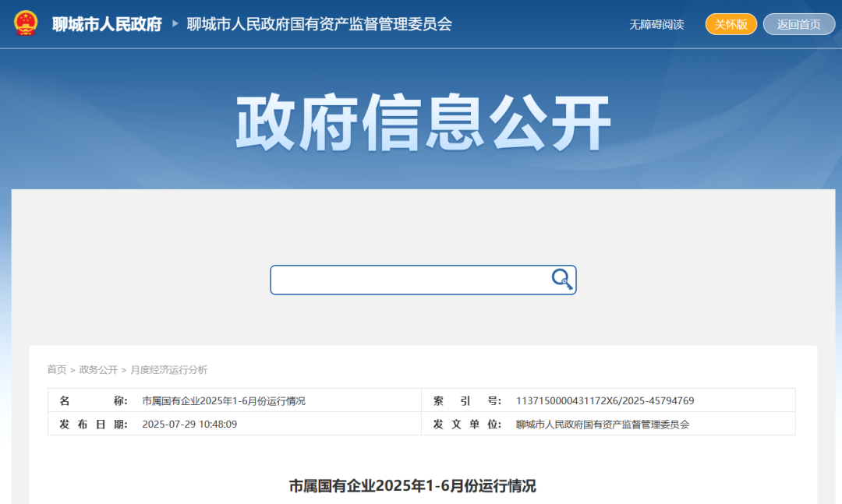The image size is (842, 504).
Task: Open the 聊城市人民政府 site link
Action: point(107,24)
